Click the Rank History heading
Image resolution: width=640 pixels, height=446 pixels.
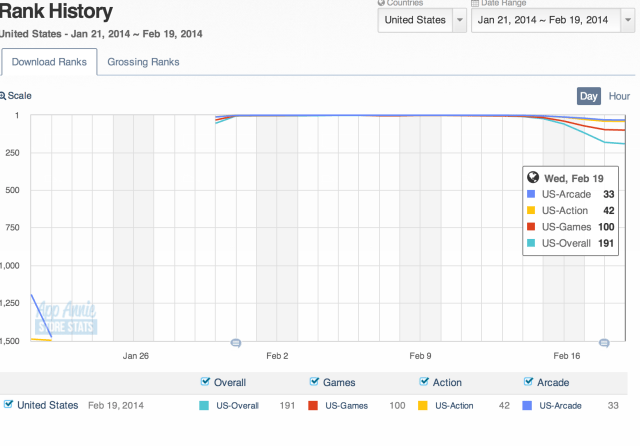coord(56,11)
